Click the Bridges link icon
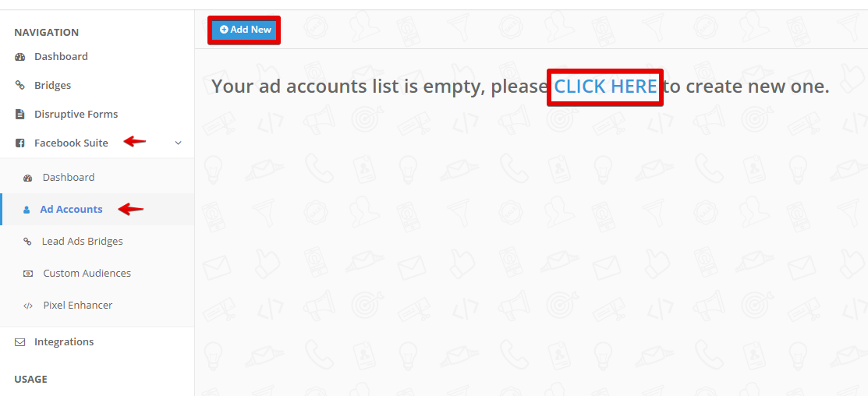 click(x=20, y=86)
